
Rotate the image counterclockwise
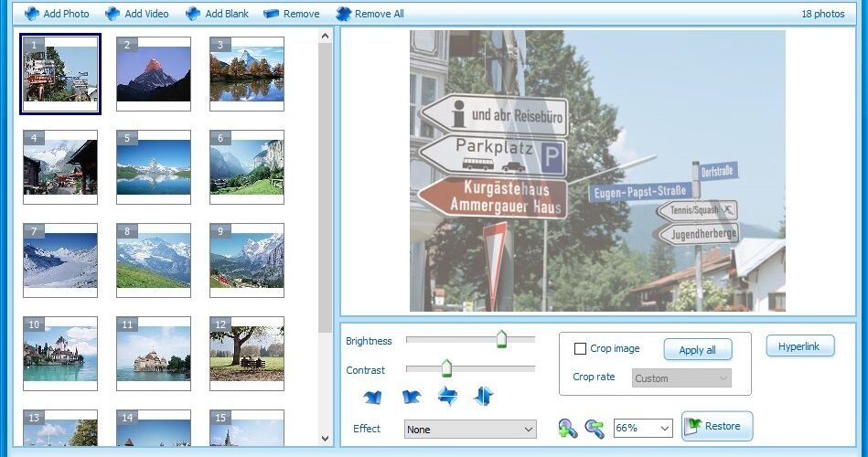coord(372,397)
